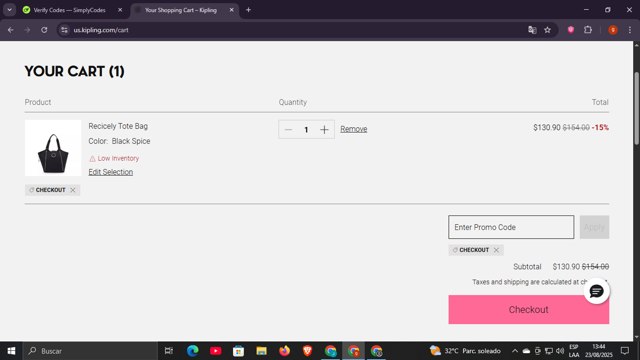The width and height of the screenshot is (640, 360).
Task: Switch the ESP LAA keyboard language indicator
Action: point(573,351)
